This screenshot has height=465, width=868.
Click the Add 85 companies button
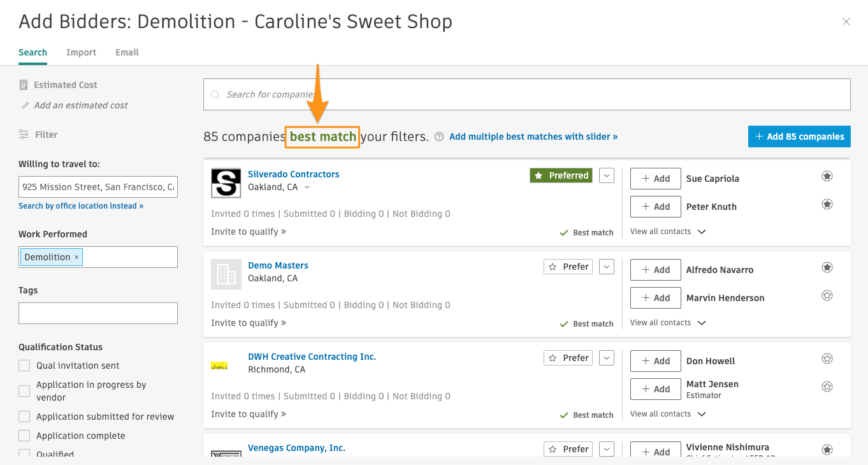pos(799,137)
